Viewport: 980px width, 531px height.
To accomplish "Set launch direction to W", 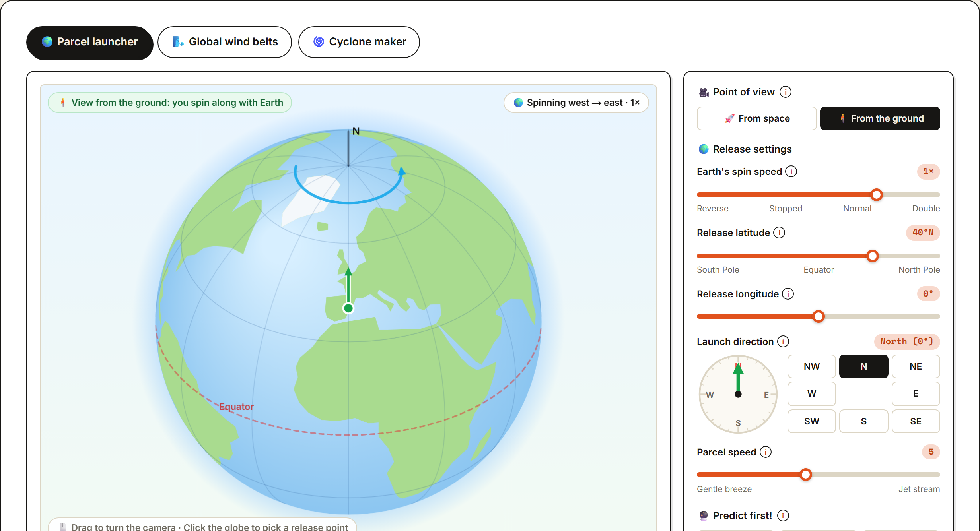I will (811, 393).
